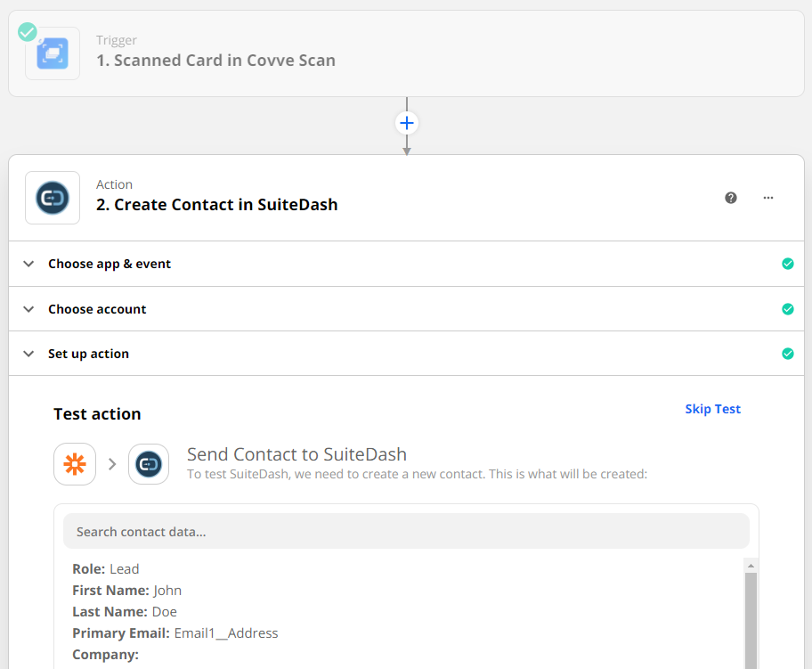The height and width of the screenshot is (669, 812).
Task: Click the green checkmark on the trigger step
Action: [28, 32]
